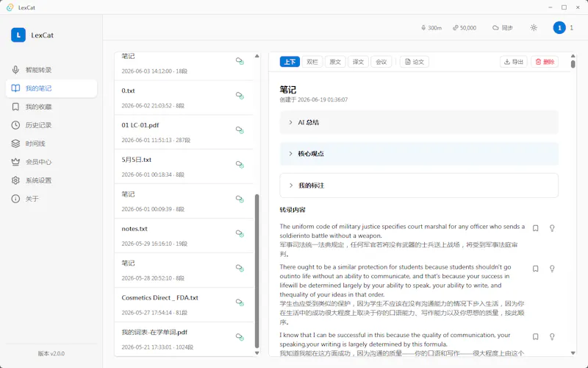Image resolution: width=588 pixels, height=368 pixels.
Task: Click the 同步 cloud sync button
Action: [503, 28]
